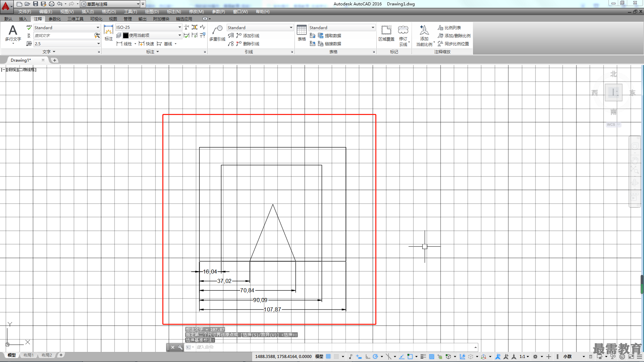Open the text height 2.5 dropdown
Image resolution: width=644 pixels, height=362 pixels.
(x=67, y=44)
